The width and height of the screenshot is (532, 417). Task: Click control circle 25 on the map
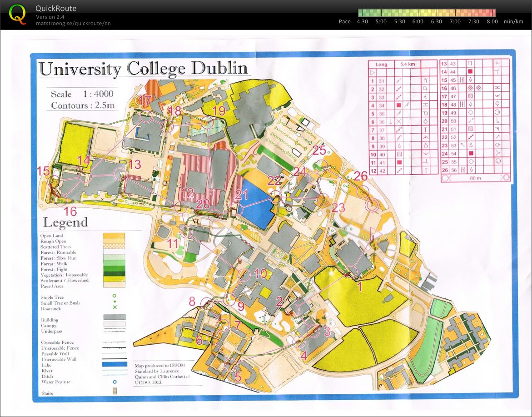tap(322, 165)
